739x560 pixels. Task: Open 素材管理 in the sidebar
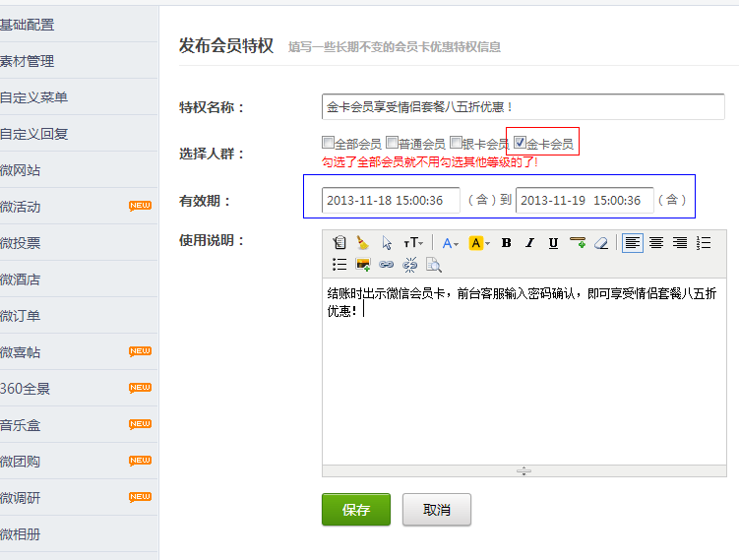(x=28, y=61)
